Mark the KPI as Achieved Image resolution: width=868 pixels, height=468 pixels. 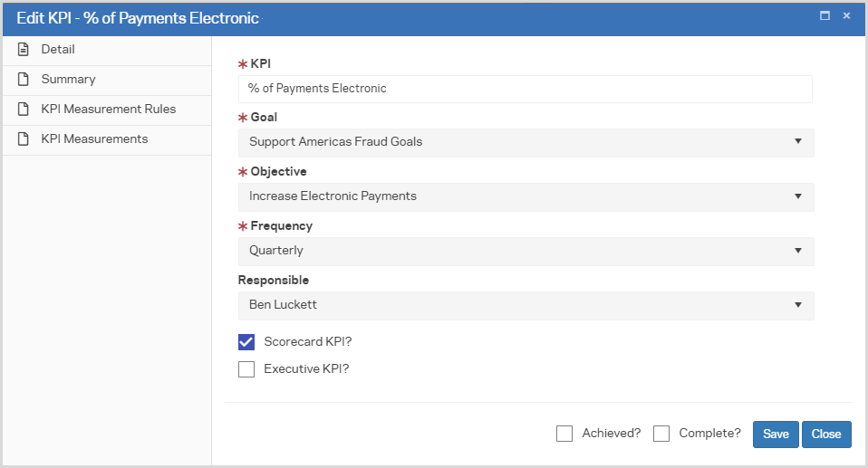[564, 434]
